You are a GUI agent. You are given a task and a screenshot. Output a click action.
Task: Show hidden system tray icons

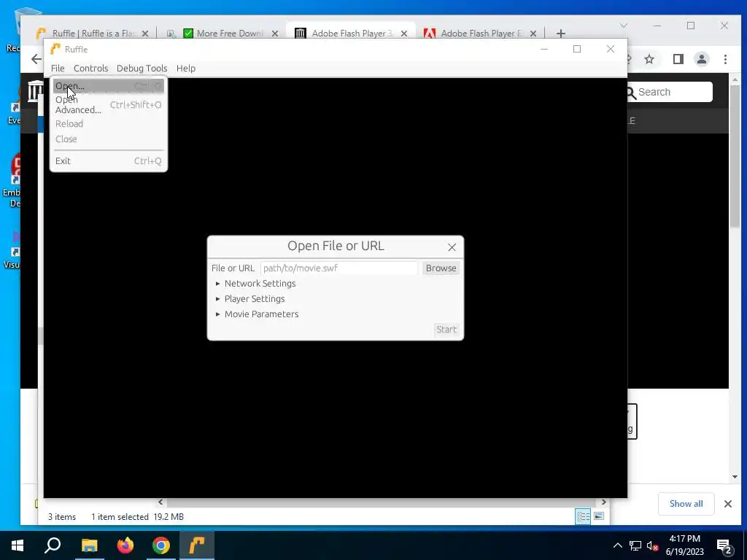pyautogui.click(x=617, y=545)
